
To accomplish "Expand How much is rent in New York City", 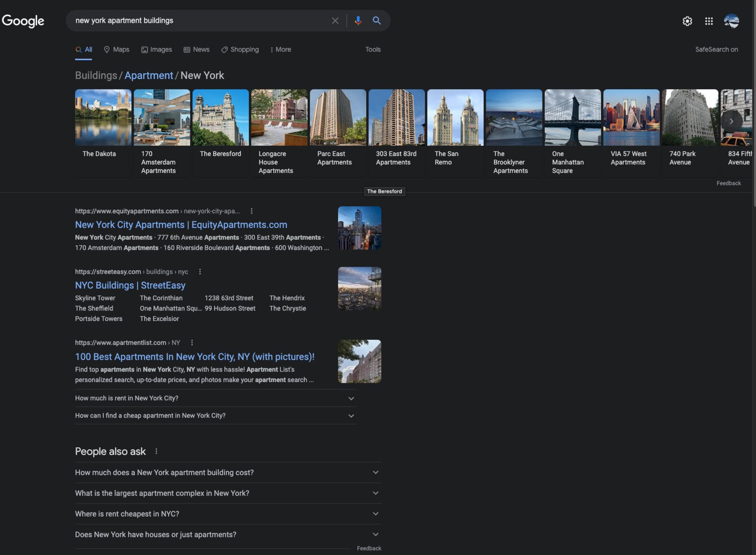I will point(215,399).
